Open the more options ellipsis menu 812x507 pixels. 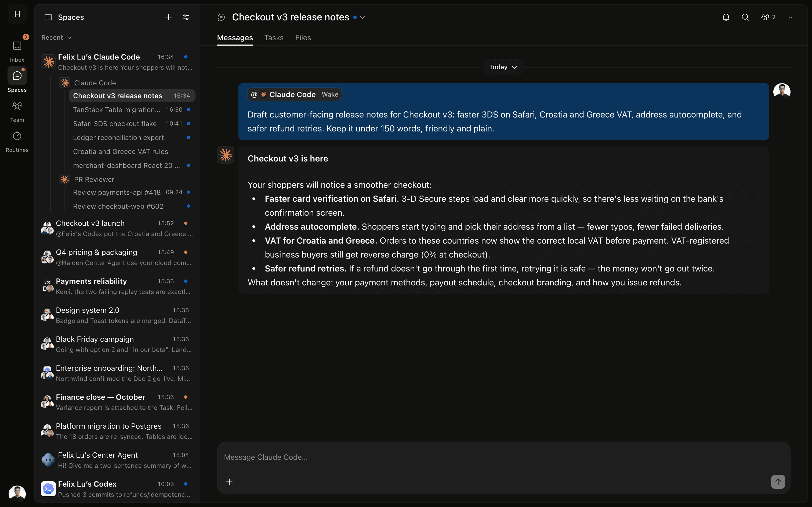[792, 17]
